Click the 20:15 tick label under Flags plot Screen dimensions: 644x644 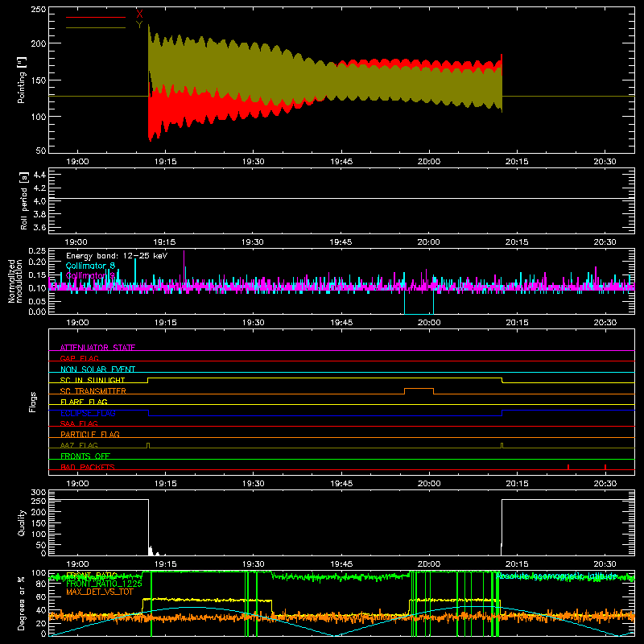(517, 484)
